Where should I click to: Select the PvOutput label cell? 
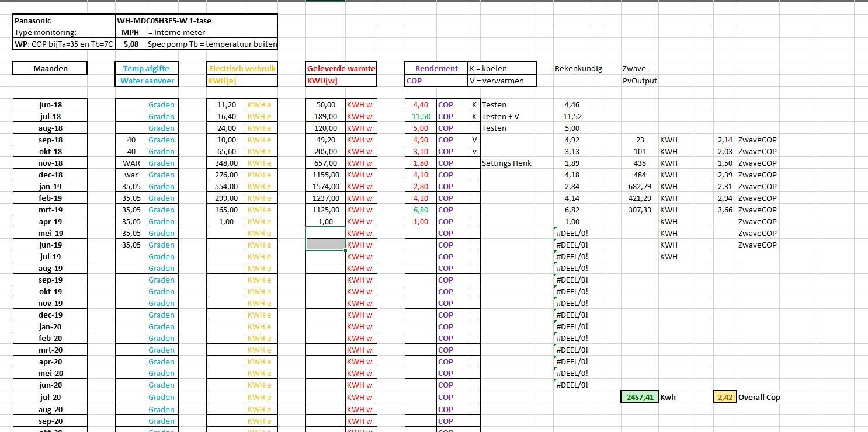pos(640,81)
